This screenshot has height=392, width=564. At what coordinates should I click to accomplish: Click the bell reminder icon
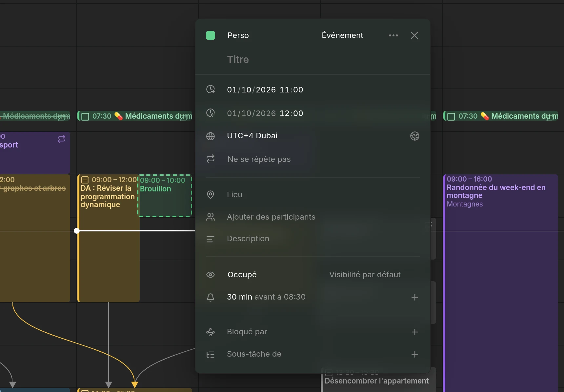[x=211, y=297]
